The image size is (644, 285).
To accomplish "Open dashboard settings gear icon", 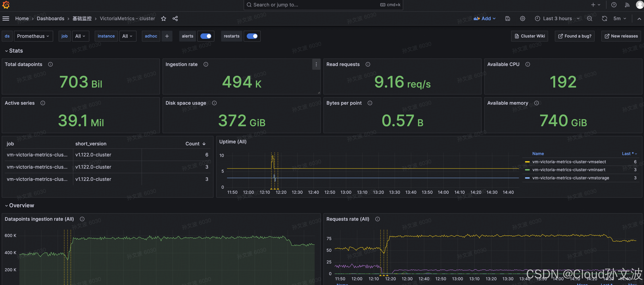I will coord(522,18).
